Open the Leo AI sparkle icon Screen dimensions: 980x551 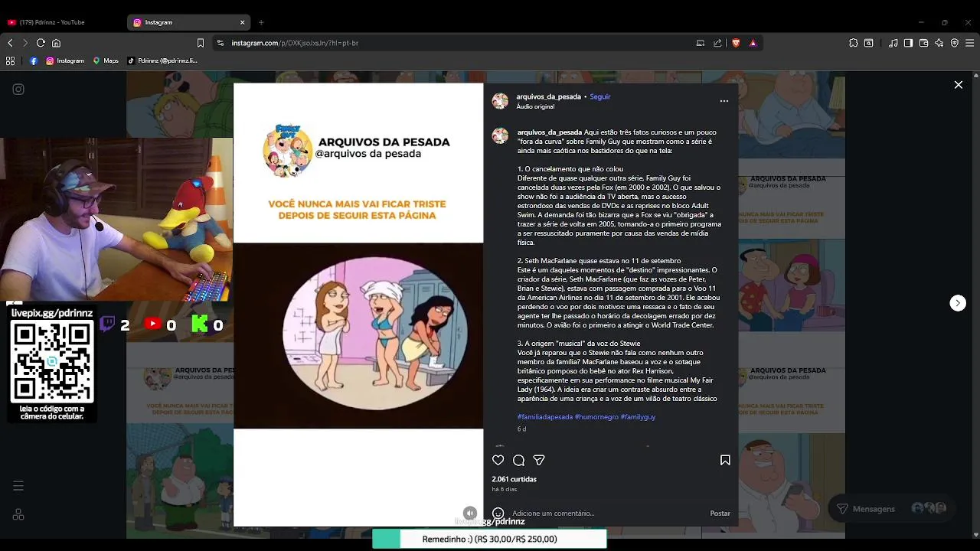(x=939, y=43)
